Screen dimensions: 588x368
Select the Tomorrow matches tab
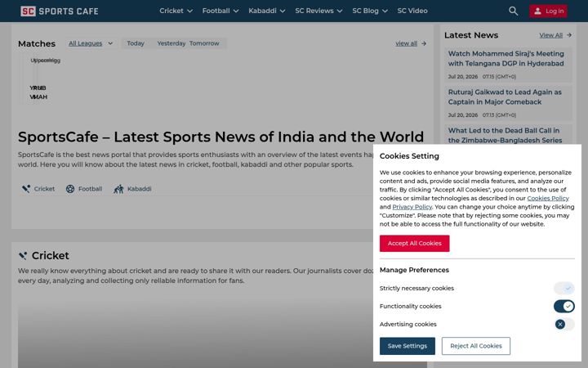204,43
